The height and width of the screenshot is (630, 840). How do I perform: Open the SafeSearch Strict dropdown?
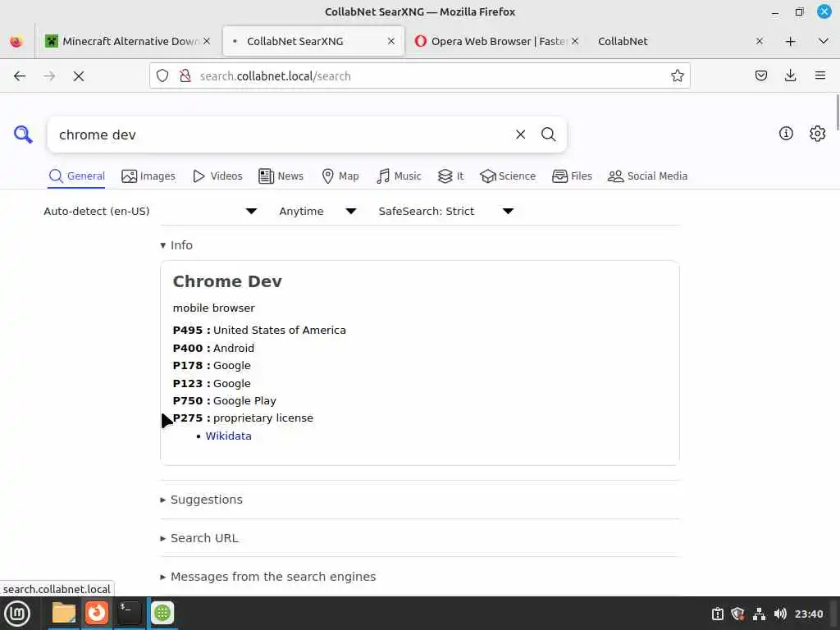pyautogui.click(x=446, y=211)
